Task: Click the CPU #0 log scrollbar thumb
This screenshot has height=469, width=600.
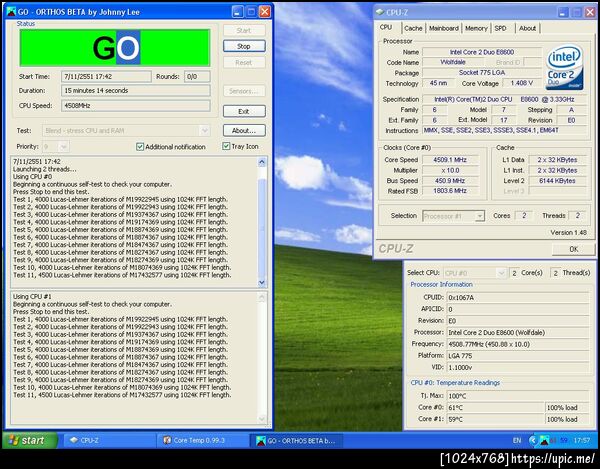Action: (x=262, y=228)
